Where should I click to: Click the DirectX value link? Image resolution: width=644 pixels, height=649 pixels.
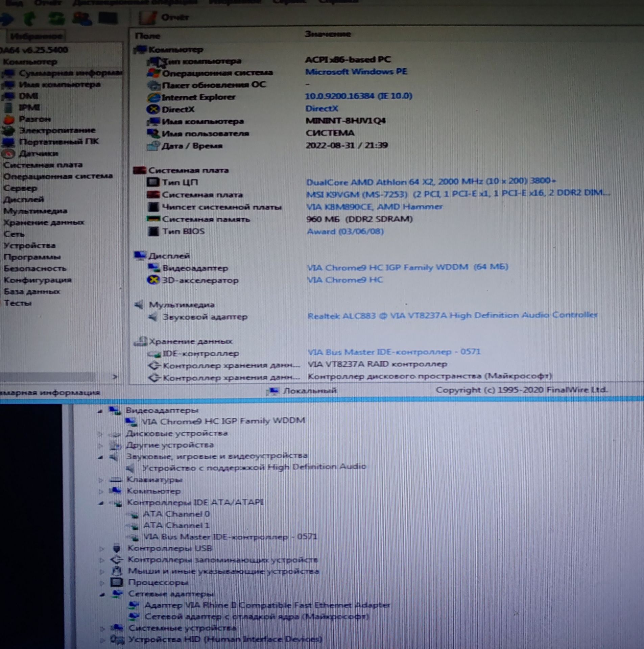pyautogui.click(x=321, y=109)
